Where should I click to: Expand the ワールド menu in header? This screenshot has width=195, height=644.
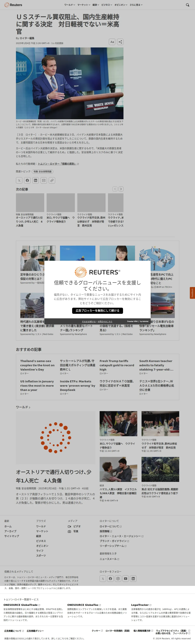pyautogui.click(x=69, y=5)
